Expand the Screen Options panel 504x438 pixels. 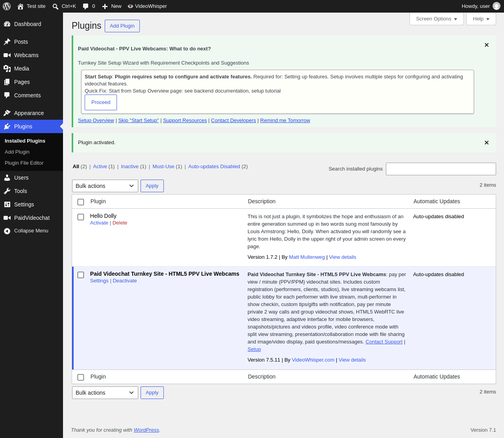pos(437,19)
